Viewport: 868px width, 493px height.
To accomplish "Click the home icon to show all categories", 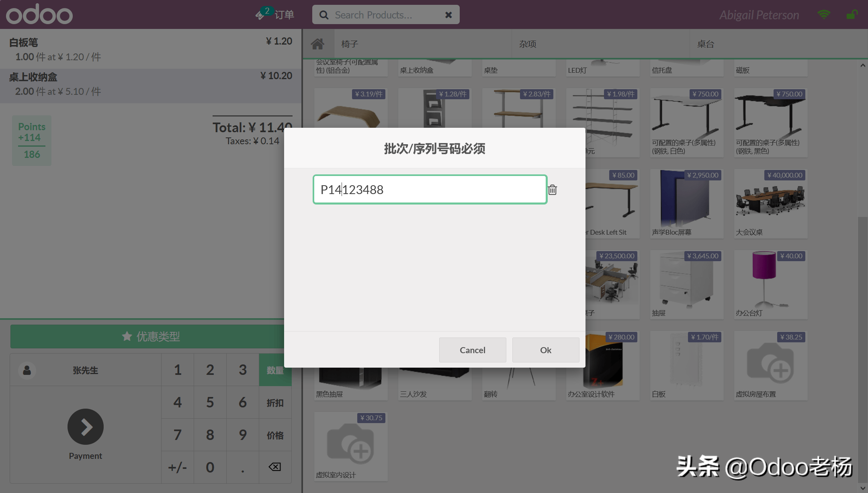I will pos(318,43).
